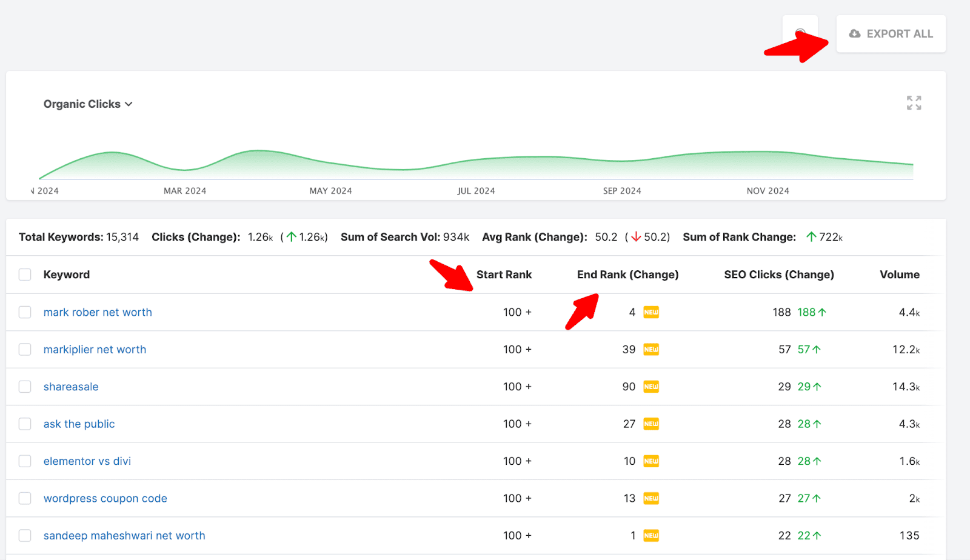Click the green 57 clicks change value
The width and height of the screenshot is (970, 560).
tap(809, 350)
